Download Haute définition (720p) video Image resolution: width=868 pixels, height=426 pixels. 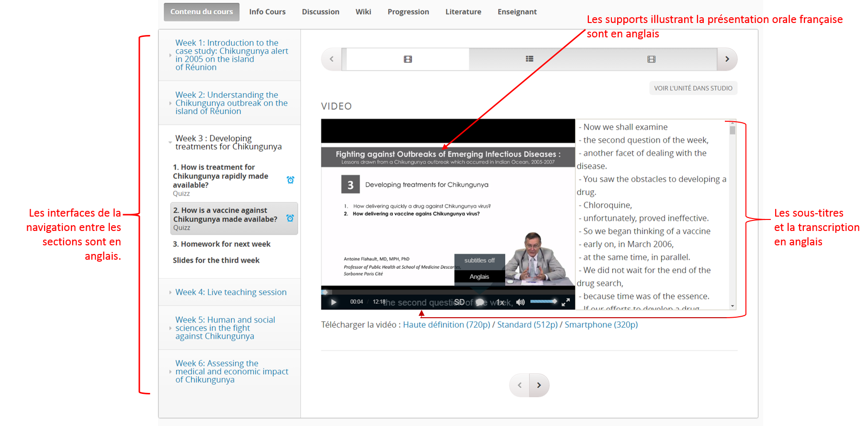point(447,324)
